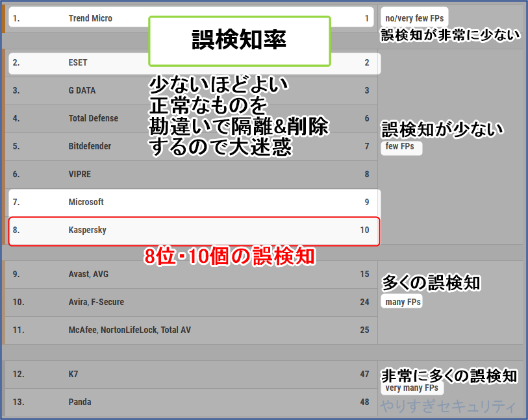Click rank number 7. beside Microsoft
The height and width of the screenshot is (420, 528).
(x=16, y=203)
